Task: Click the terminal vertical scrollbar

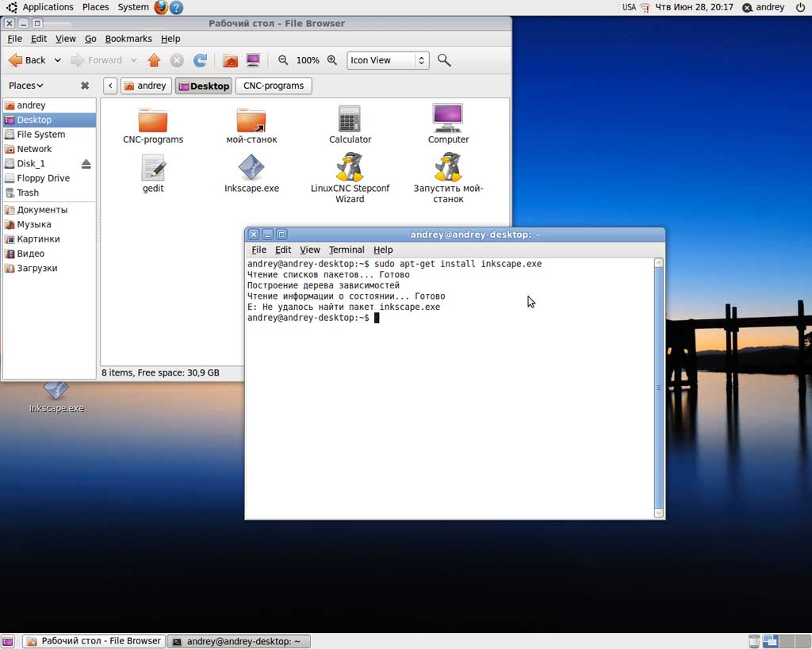Action: [659, 387]
